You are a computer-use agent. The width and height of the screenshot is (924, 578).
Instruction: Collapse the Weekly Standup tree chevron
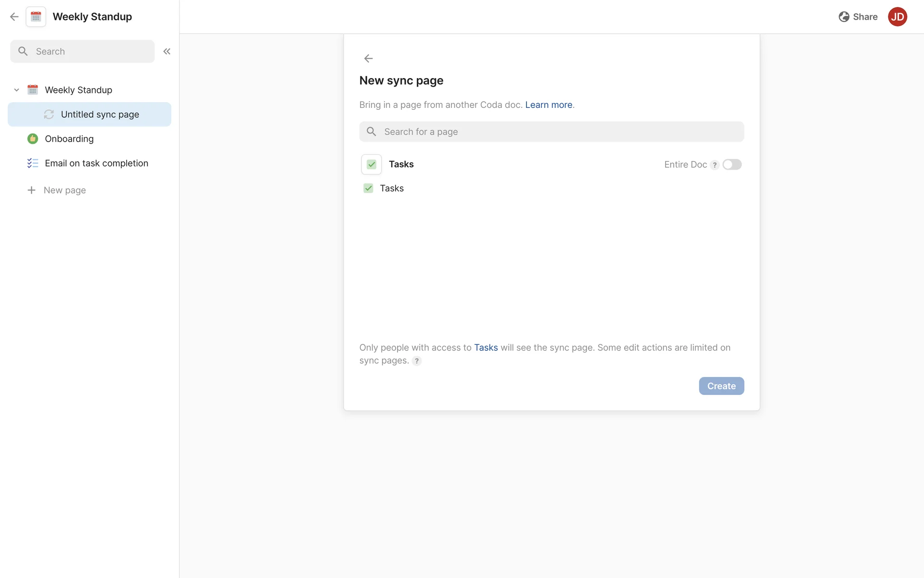pos(16,90)
